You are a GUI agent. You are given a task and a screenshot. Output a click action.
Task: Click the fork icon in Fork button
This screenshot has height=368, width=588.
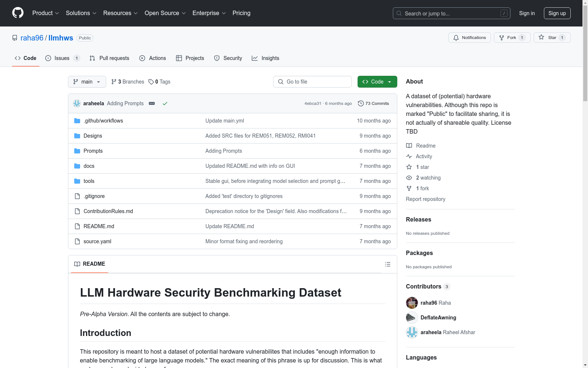[x=502, y=38]
